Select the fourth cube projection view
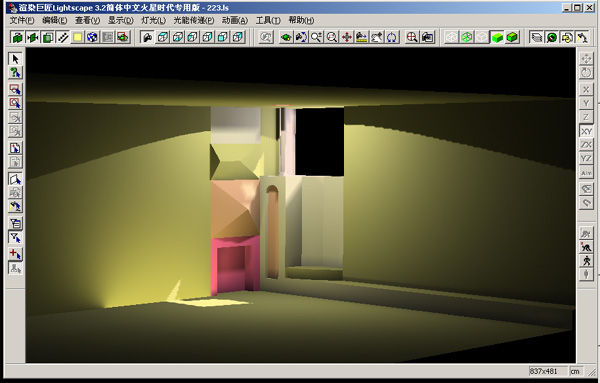Viewport: 600px width, 383px height. (x=207, y=37)
